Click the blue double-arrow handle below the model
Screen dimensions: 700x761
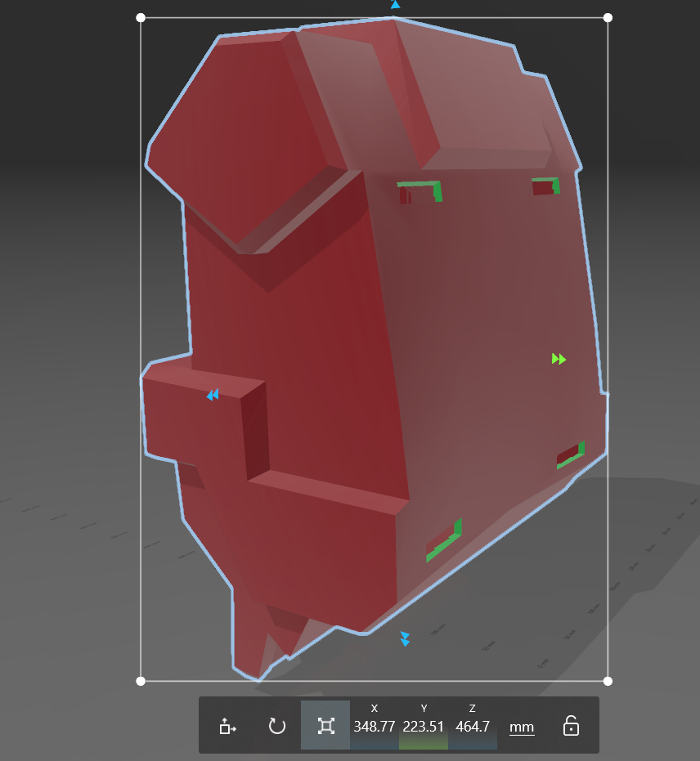[x=405, y=638]
